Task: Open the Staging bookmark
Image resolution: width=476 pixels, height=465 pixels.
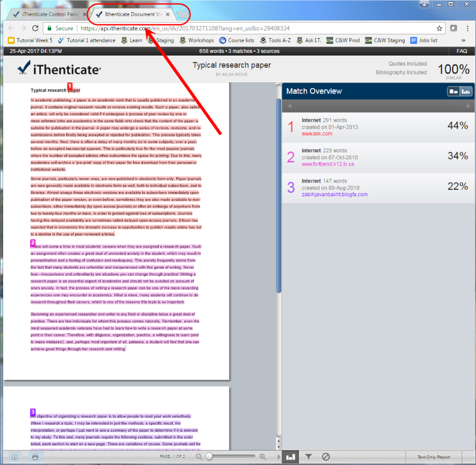Action: pos(161,40)
